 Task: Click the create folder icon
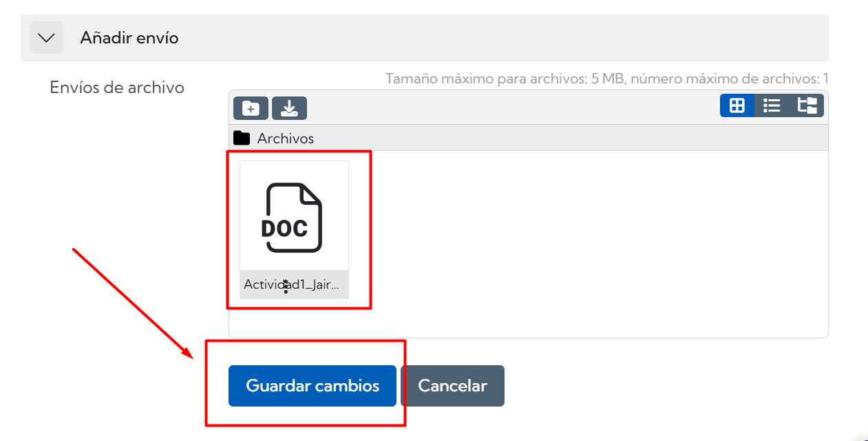pyautogui.click(x=251, y=108)
